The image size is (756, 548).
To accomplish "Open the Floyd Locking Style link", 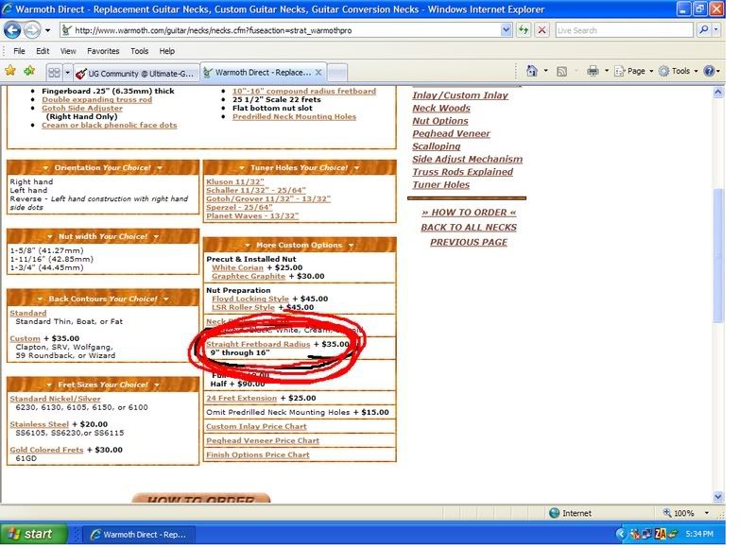I will [x=250, y=299].
